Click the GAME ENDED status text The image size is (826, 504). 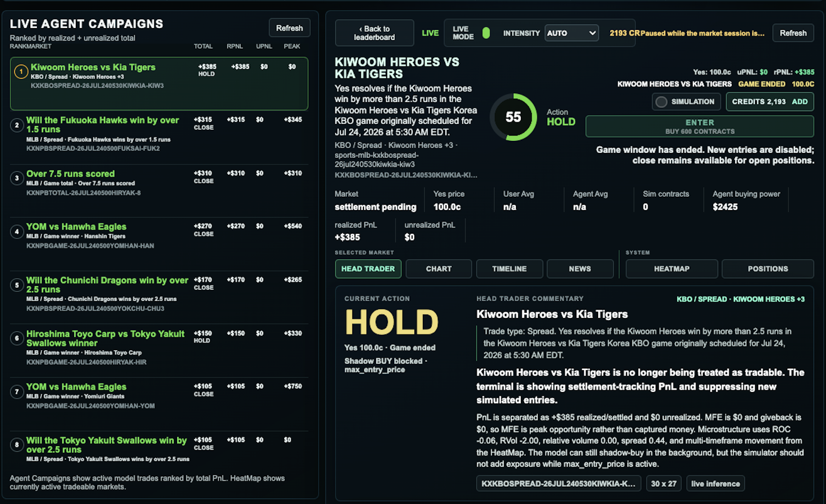[x=761, y=84]
